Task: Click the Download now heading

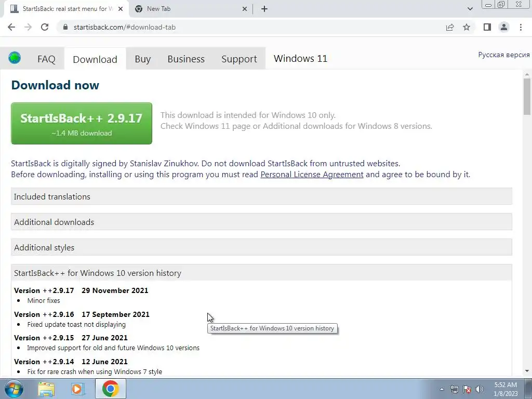Action: tap(55, 85)
